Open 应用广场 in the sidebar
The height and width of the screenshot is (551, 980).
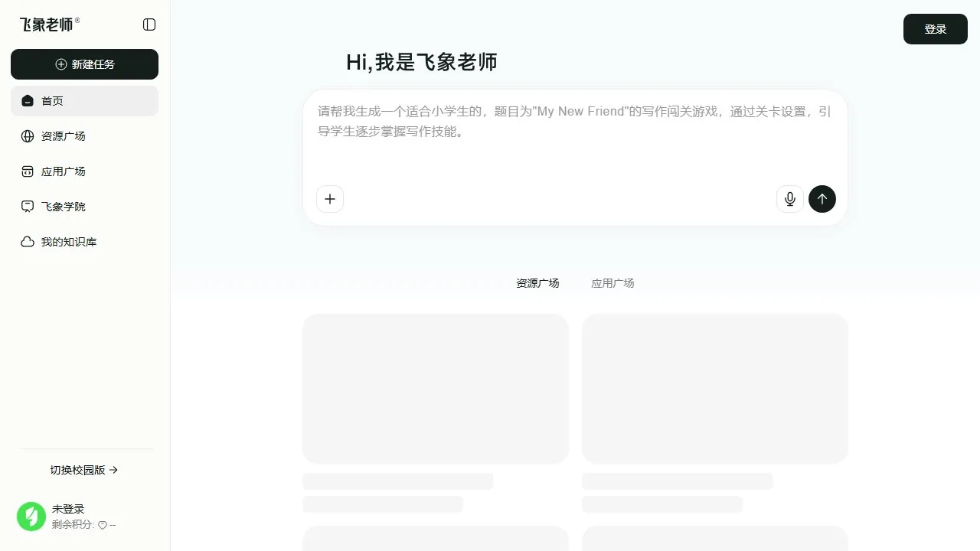(x=84, y=171)
